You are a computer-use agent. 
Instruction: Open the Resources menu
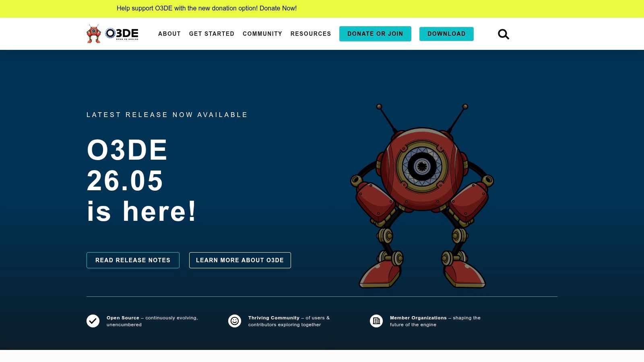(311, 34)
